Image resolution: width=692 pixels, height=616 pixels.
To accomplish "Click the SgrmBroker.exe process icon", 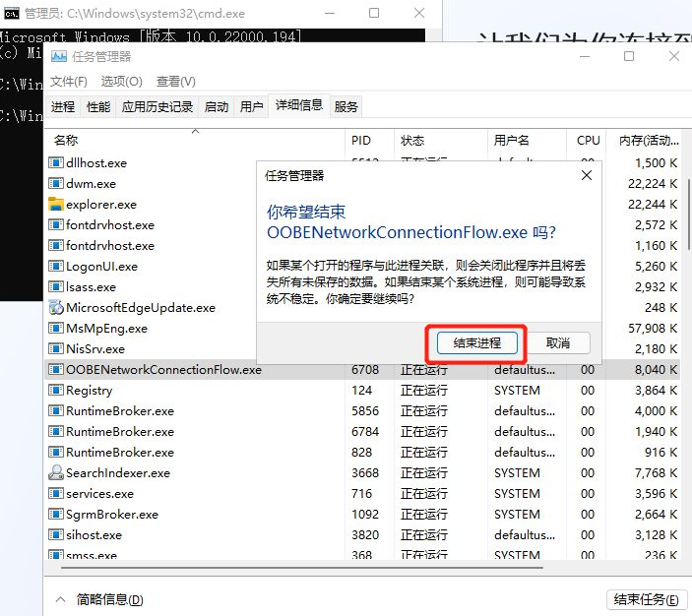I will [55, 514].
